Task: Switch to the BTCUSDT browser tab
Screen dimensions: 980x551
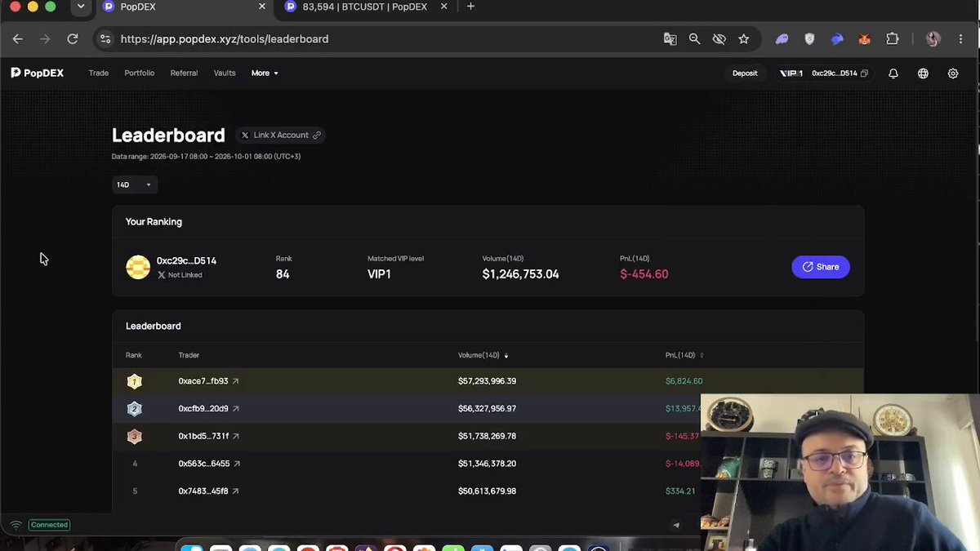Action: tap(366, 7)
